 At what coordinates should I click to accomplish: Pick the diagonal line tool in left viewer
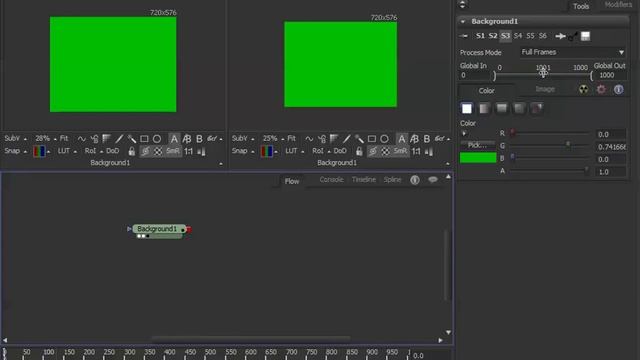(119, 139)
